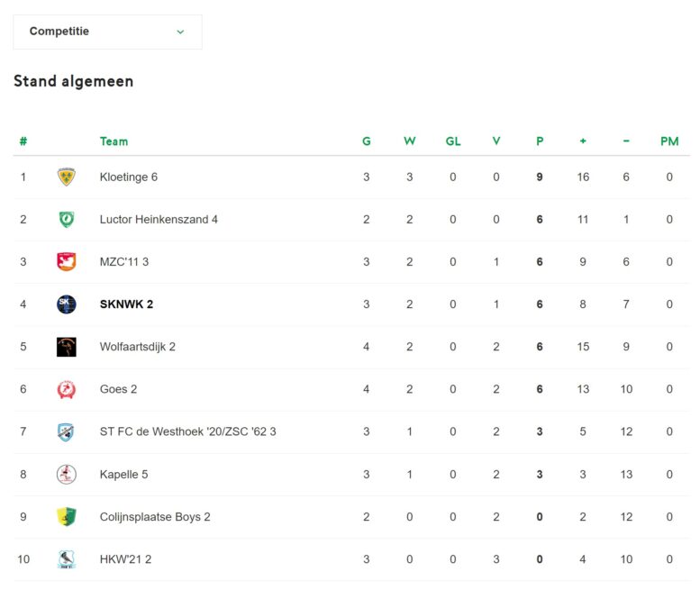Viewport: 700px width, 590px height.
Task: Open the Colijnsplaatse Boys 2 team link
Action: [155, 517]
